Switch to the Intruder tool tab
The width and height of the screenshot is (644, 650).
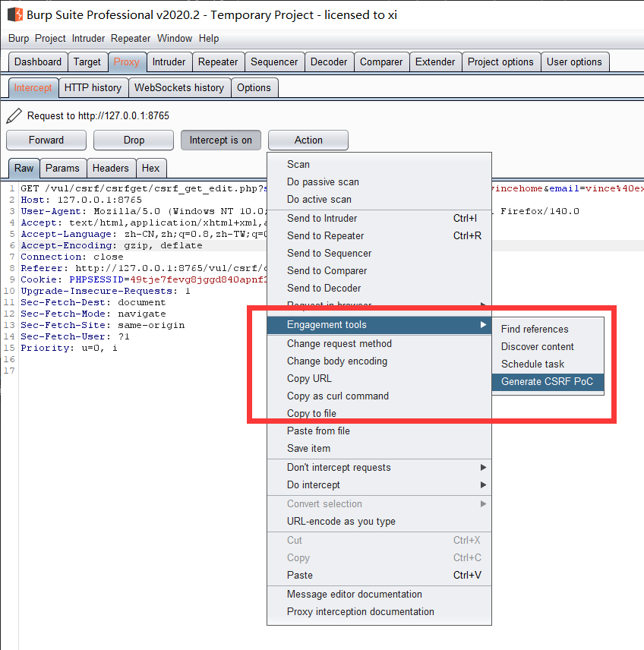(169, 62)
